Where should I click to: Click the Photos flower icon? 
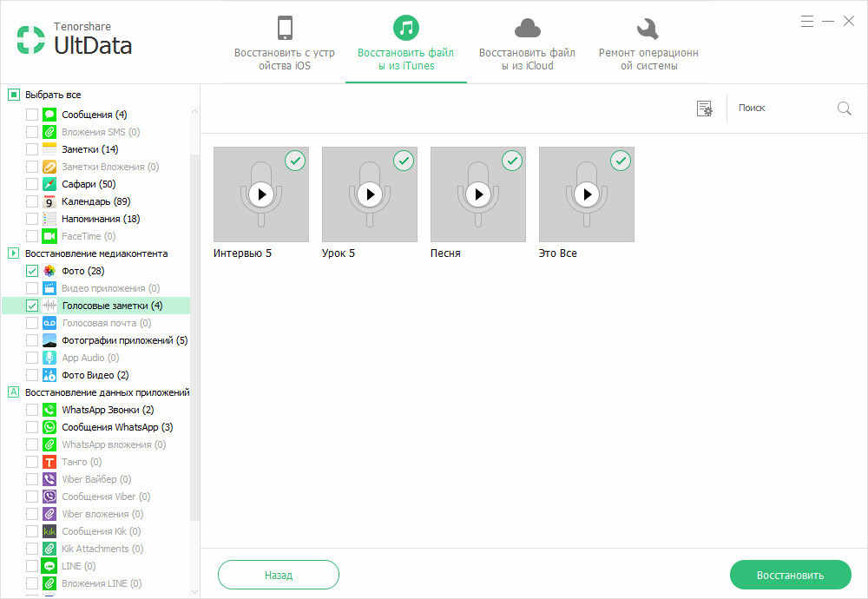pyautogui.click(x=49, y=271)
